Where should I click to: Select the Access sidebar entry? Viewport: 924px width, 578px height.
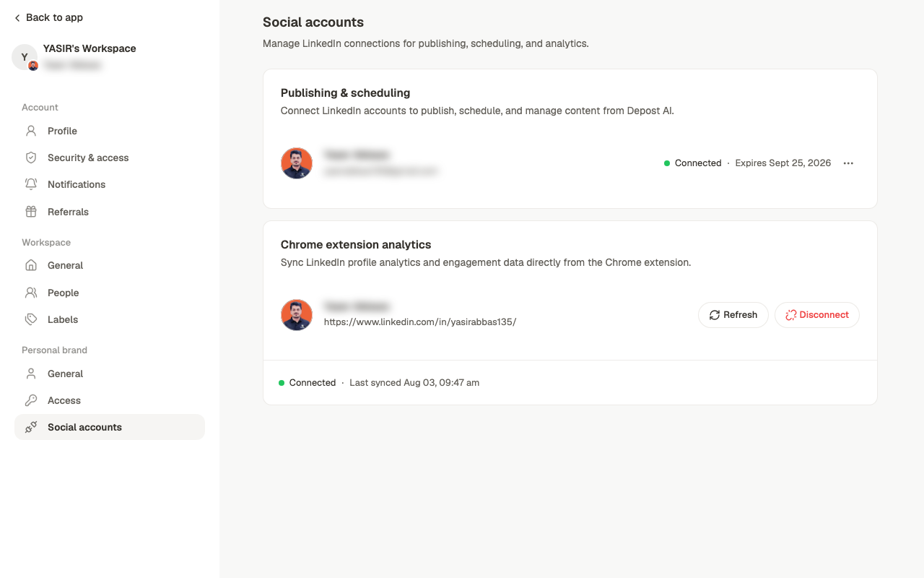point(110,400)
